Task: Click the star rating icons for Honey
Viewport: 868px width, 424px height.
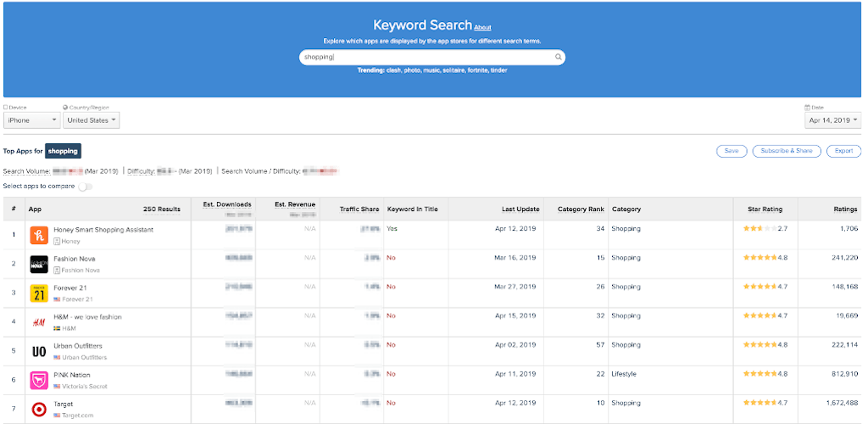Action: [759, 228]
